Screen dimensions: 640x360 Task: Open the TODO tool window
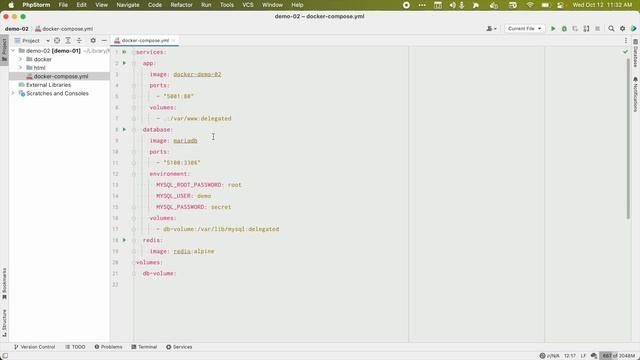point(75,347)
